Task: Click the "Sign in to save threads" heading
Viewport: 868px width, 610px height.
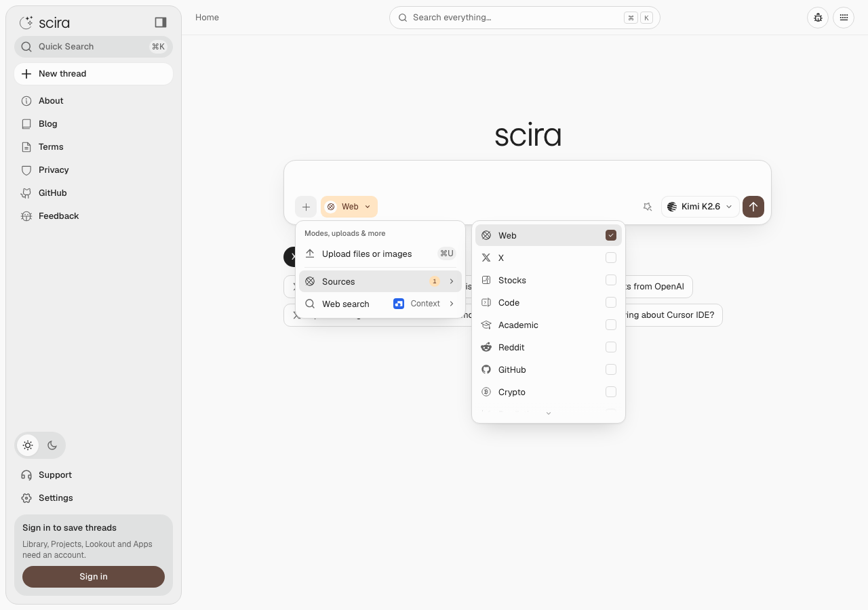Action: pyautogui.click(x=69, y=528)
